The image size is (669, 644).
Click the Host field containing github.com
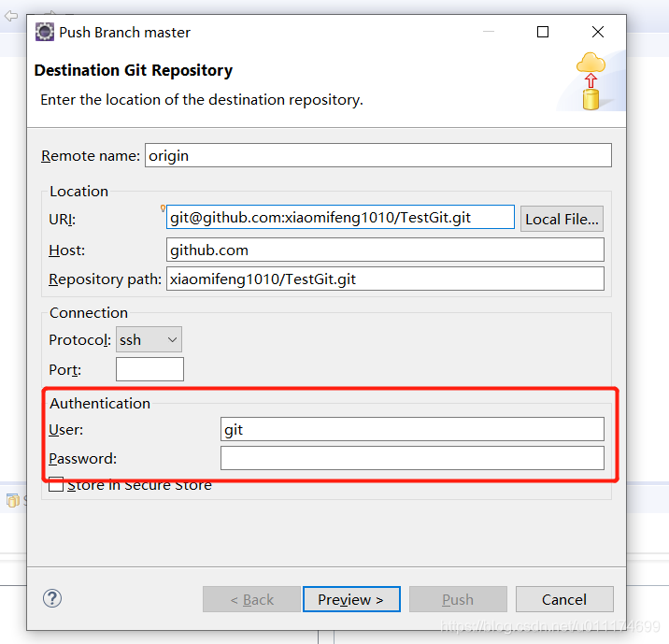(385, 250)
